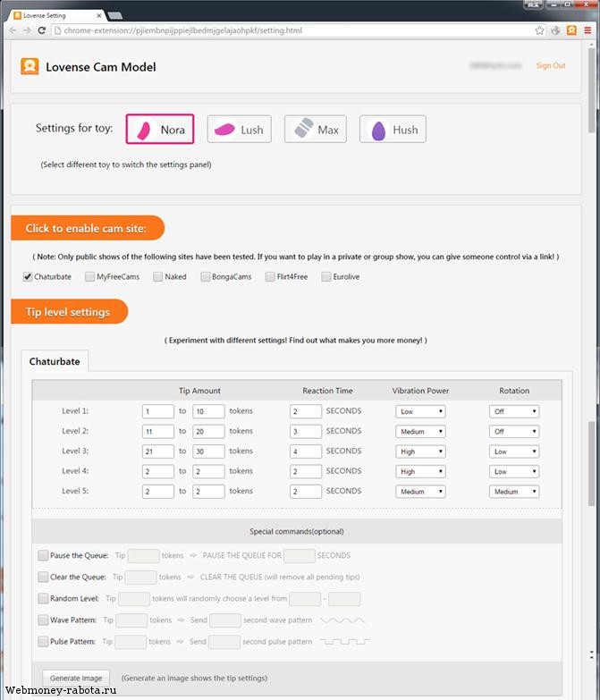This screenshot has height=700, width=600.
Task: Go forward with the browser forward arrow
Action: (x=27, y=30)
